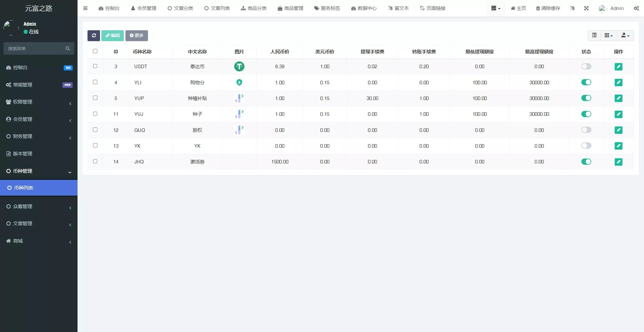The height and width of the screenshot is (332, 644).
Task: Click the 清除缓存 link in the top bar
Action: [x=548, y=8]
